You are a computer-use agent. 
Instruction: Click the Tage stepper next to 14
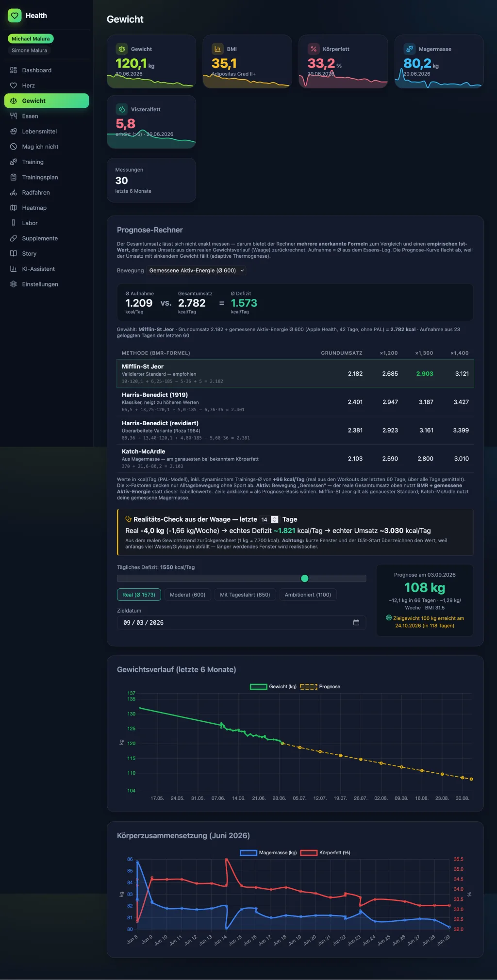pyautogui.click(x=274, y=519)
